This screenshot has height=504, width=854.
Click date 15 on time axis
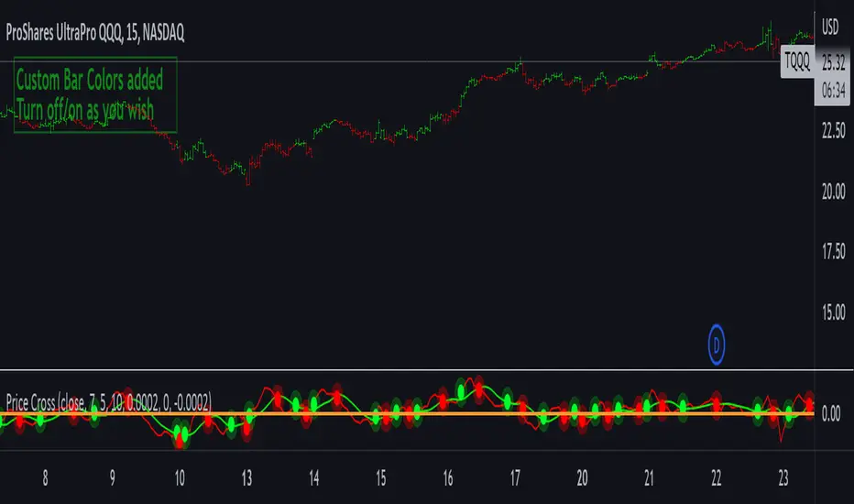click(x=380, y=478)
